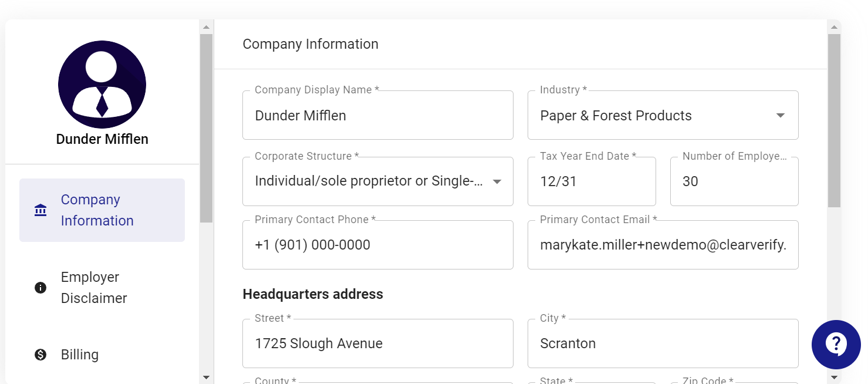Click the Headquarters address heading
This screenshot has height=384, width=868.
pyautogui.click(x=313, y=294)
